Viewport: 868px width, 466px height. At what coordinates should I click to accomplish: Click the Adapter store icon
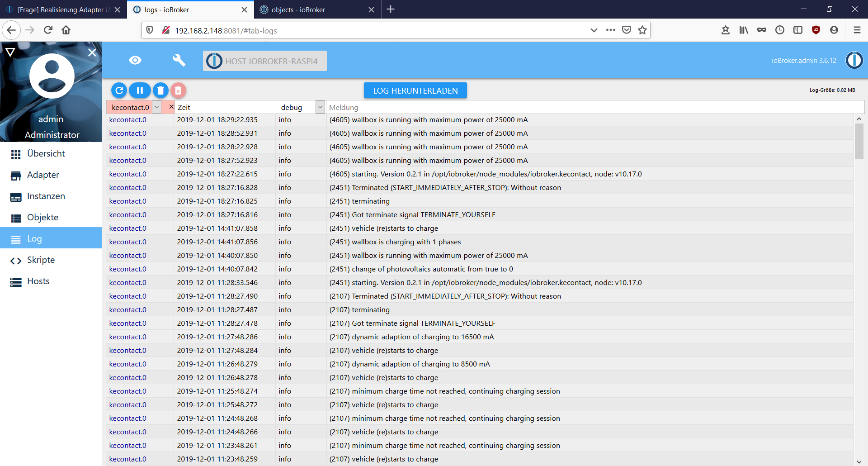(x=16, y=176)
